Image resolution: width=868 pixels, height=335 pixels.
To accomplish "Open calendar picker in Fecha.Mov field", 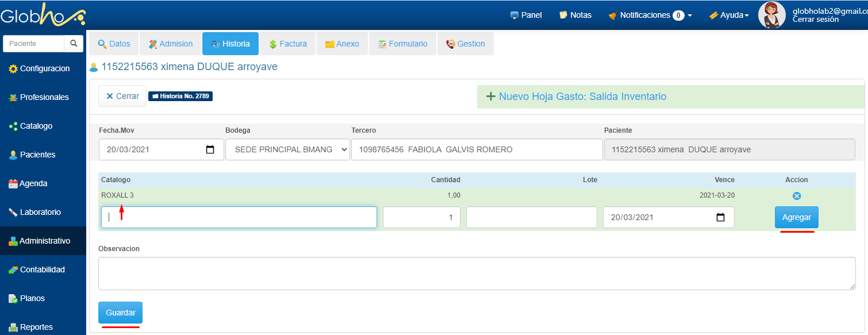I will (x=210, y=149).
